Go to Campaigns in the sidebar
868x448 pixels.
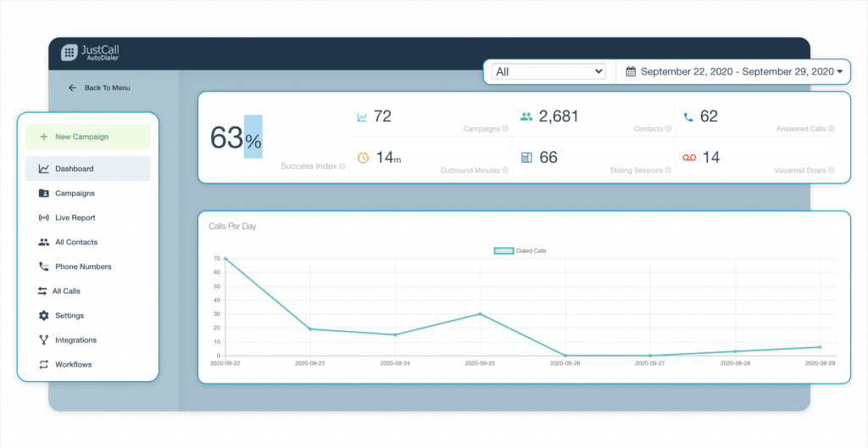[x=75, y=193]
